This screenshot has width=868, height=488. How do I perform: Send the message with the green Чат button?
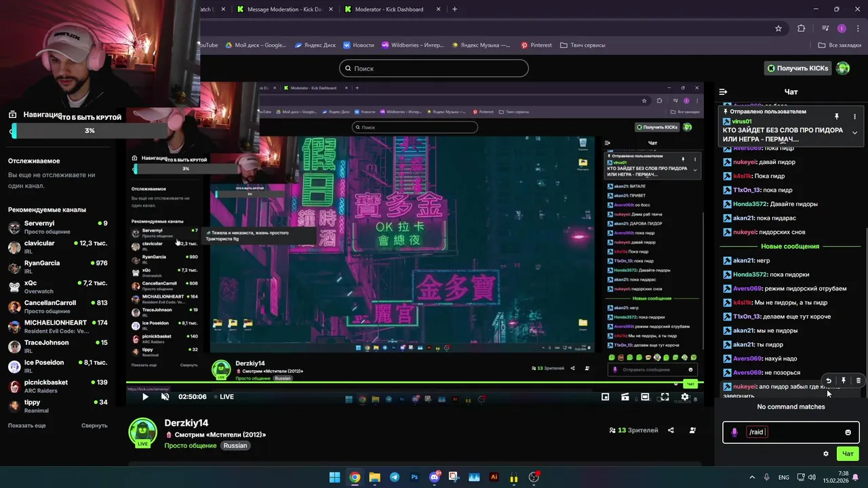click(x=848, y=454)
